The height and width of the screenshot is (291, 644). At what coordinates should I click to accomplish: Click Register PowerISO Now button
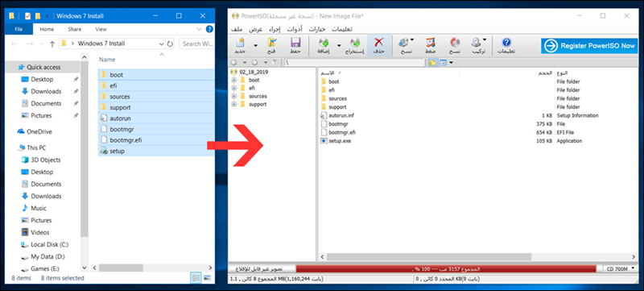[588, 46]
